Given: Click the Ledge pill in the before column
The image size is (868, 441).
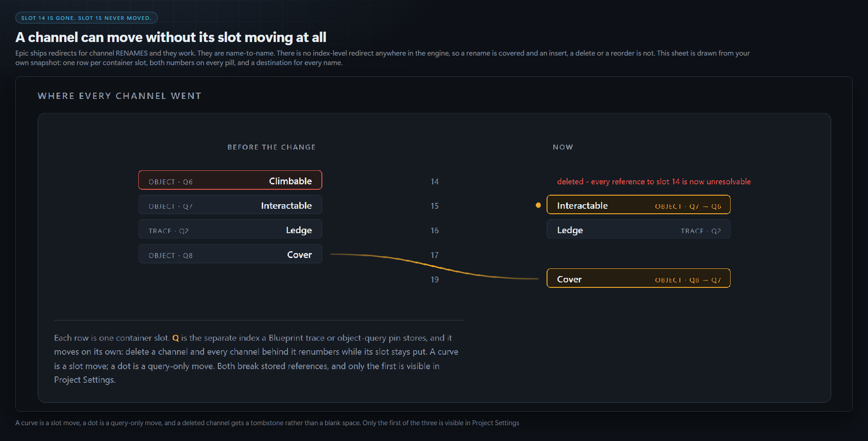Looking at the screenshot, I should click(230, 229).
